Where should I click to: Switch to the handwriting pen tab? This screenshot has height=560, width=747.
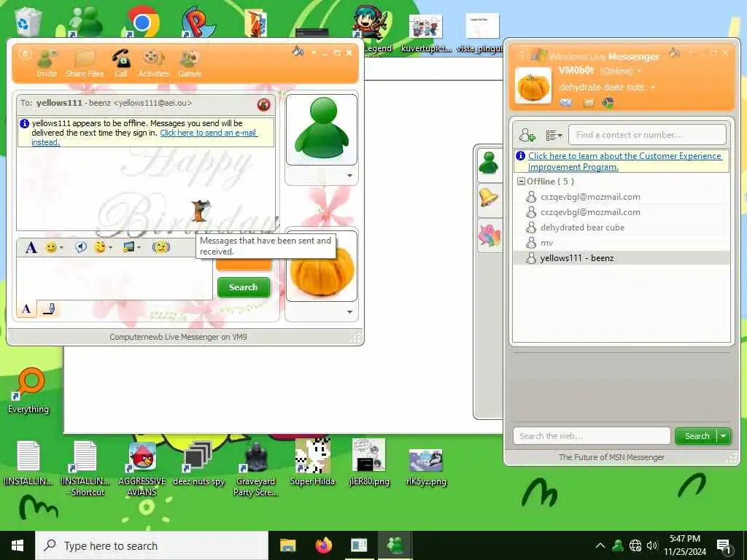tap(49, 309)
